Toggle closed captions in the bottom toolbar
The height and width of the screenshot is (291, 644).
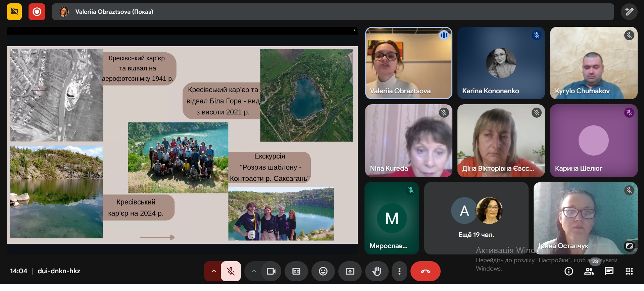pyautogui.click(x=296, y=271)
